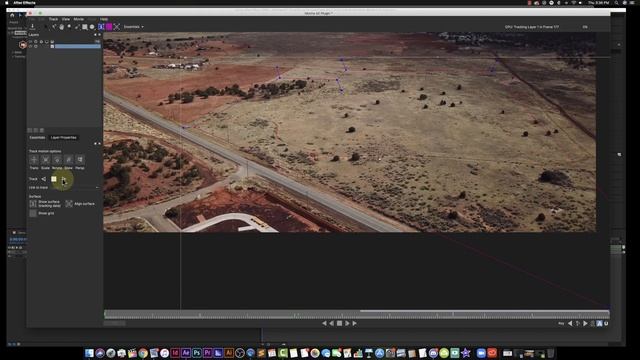Open the After Effects menu in the macOS menu bar
Screen dimensions: 640x360
tap(24, 3)
